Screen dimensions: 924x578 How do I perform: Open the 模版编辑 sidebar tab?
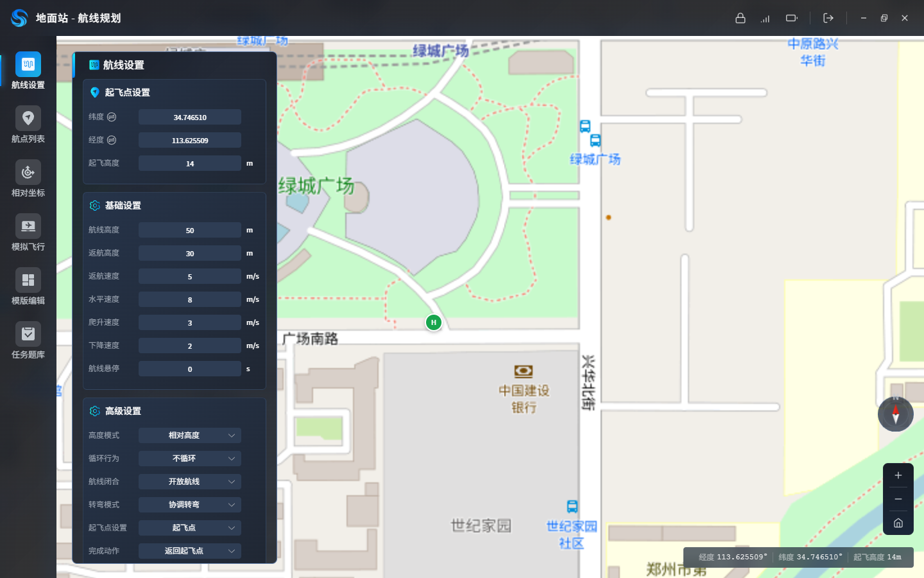(x=28, y=286)
